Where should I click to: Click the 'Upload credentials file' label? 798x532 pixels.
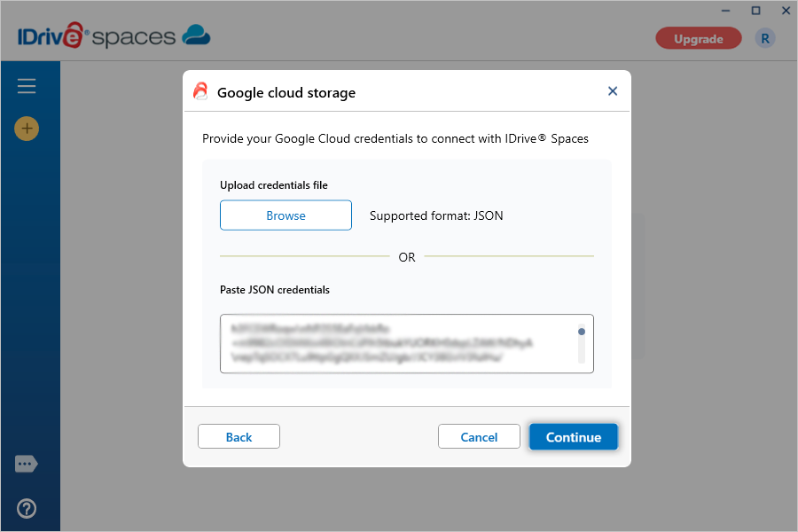pyautogui.click(x=274, y=185)
